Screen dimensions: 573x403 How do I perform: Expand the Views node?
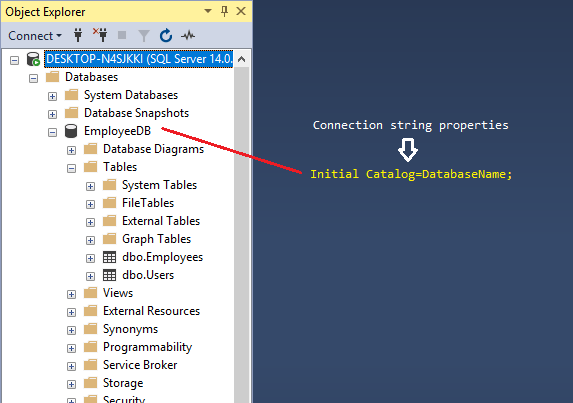(72, 294)
